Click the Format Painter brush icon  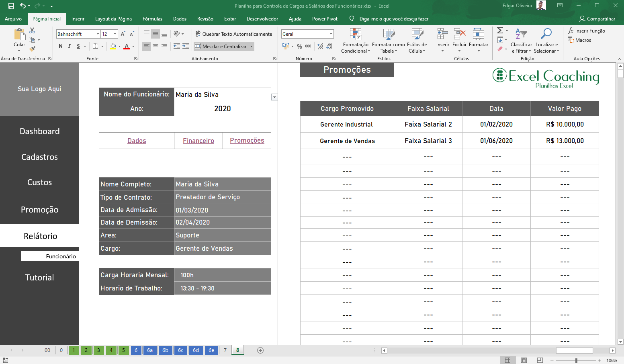(32, 49)
